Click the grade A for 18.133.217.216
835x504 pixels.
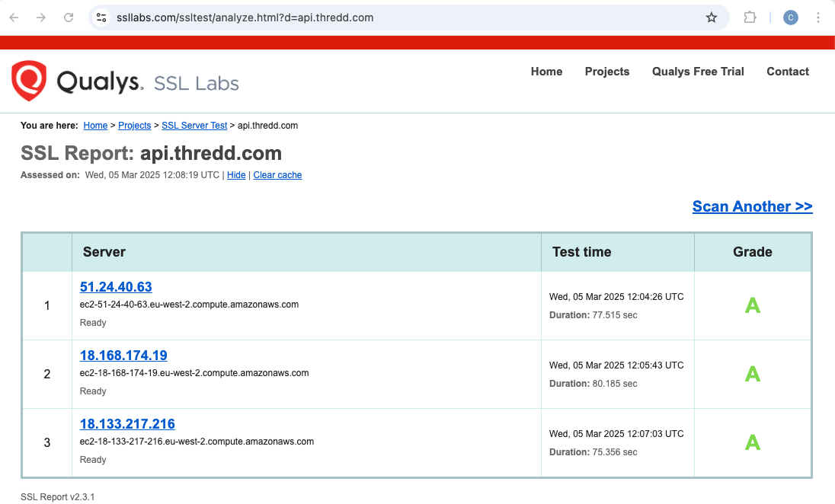tap(753, 443)
